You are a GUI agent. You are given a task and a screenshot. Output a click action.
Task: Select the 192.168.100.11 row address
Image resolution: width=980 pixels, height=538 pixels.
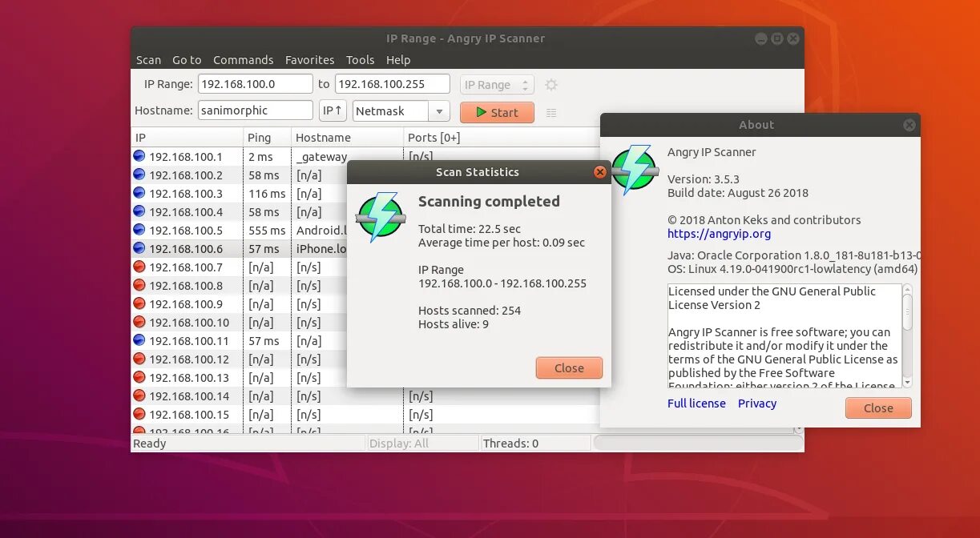tap(189, 341)
